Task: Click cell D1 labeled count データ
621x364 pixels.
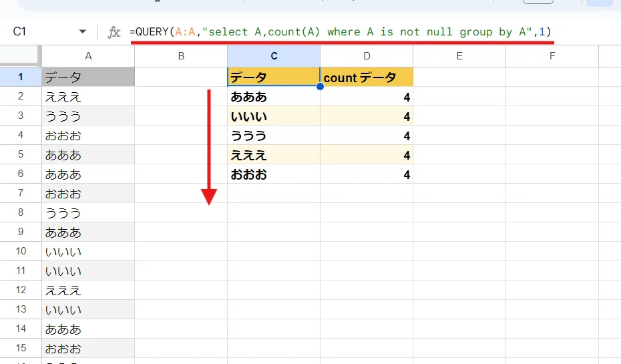Action: (367, 77)
